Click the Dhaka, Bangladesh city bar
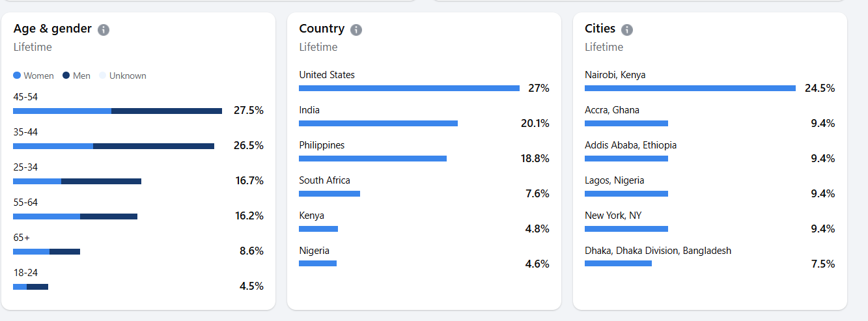 tap(618, 264)
